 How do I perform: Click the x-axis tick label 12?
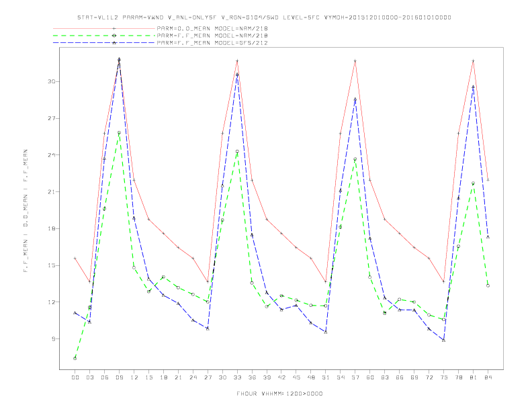[134, 377]
